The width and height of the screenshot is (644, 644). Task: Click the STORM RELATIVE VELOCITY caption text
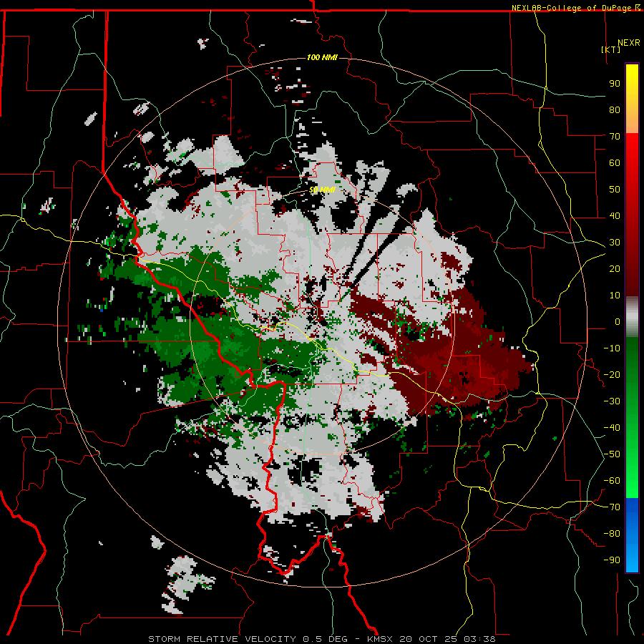click(222, 639)
